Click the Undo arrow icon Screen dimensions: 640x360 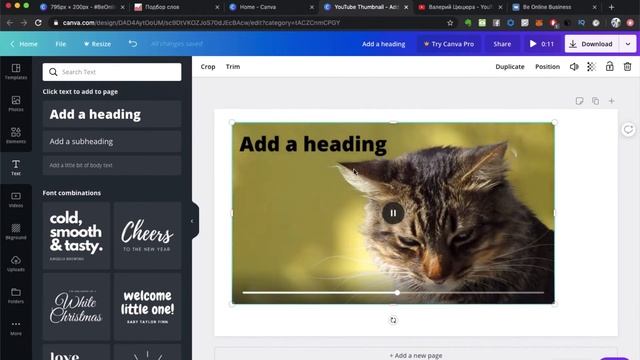[x=133, y=43]
